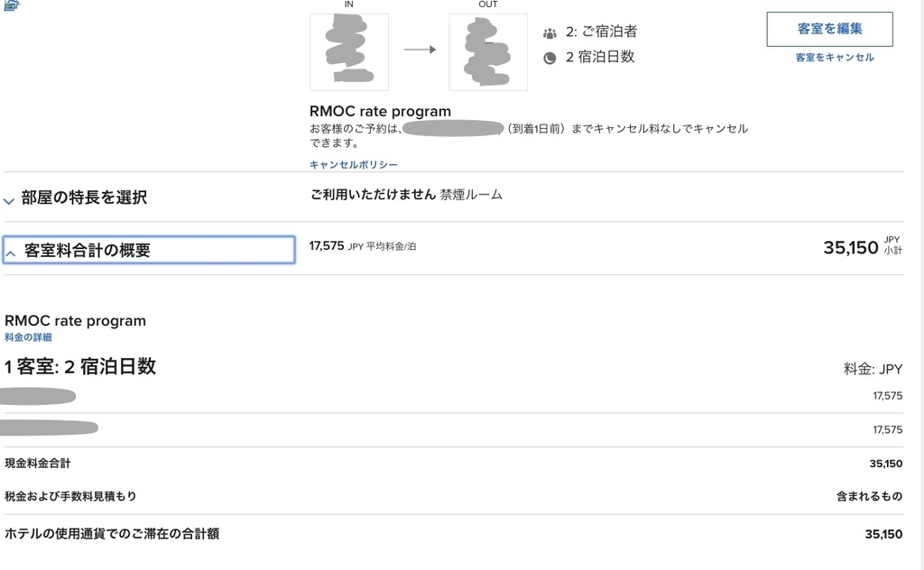The height and width of the screenshot is (570, 924).
Task: Click the guests icon beside ご宿泊者
Action: [x=550, y=33]
